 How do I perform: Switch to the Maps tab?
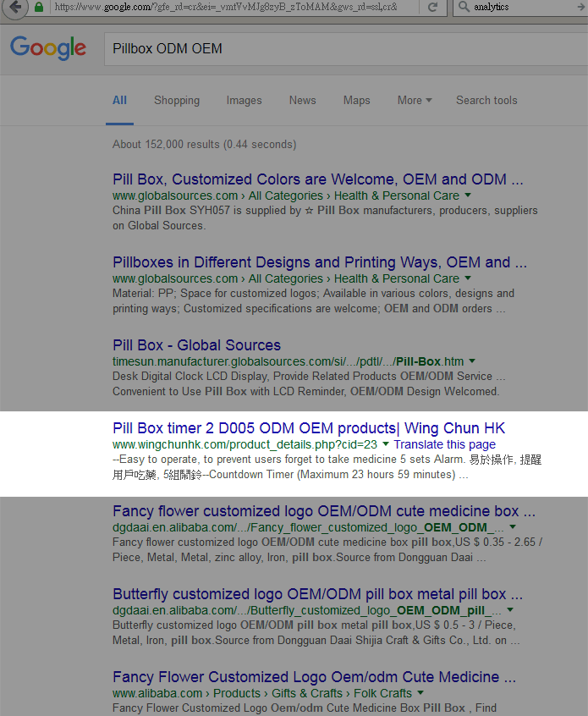pyautogui.click(x=356, y=101)
